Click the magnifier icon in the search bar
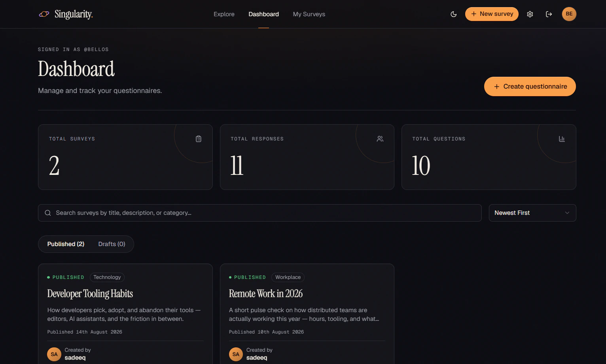 (48, 213)
